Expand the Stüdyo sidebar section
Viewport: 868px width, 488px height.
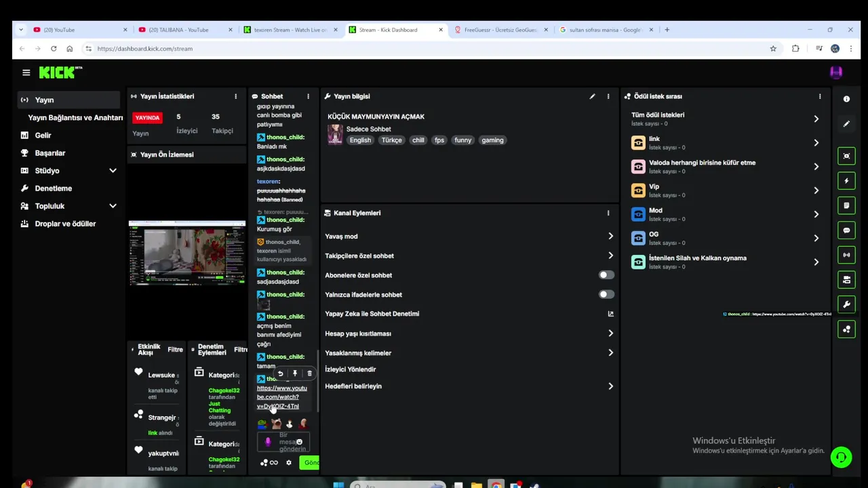tap(113, 171)
